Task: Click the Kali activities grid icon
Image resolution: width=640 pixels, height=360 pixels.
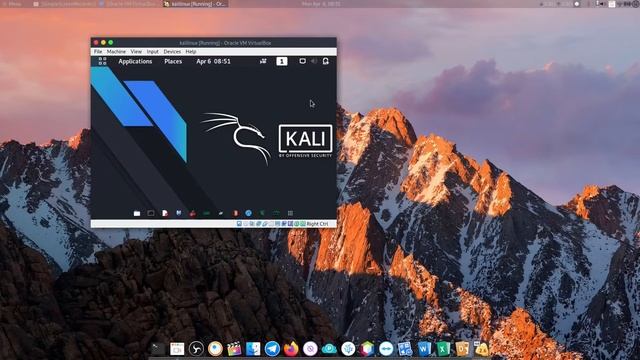Action: [x=102, y=61]
